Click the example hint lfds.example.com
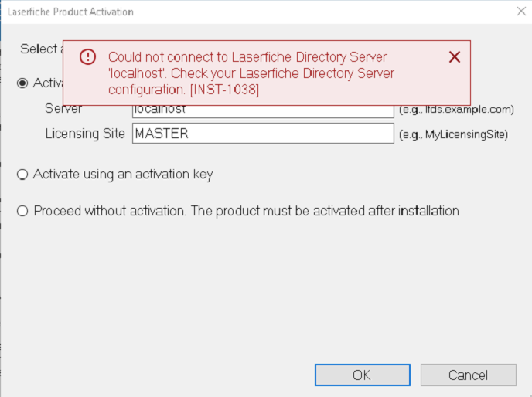This screenshot has width=532, height=397. click(456, 110)
